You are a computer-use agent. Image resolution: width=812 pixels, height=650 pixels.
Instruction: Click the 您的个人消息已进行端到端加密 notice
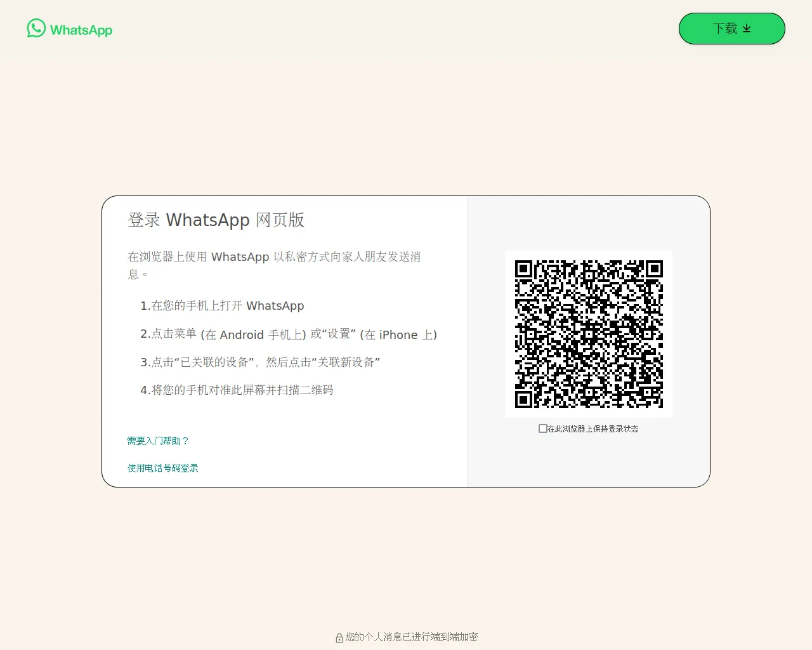tap(412, 637)
